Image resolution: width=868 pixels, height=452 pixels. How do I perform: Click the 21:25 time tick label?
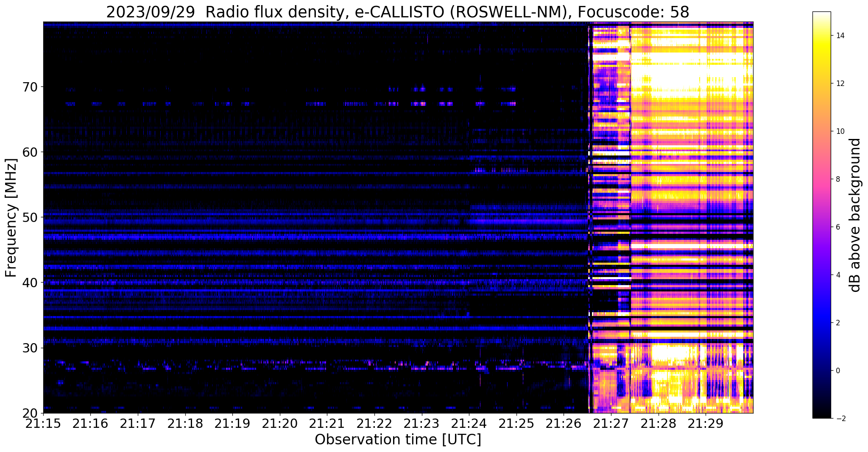click(516, 423)
